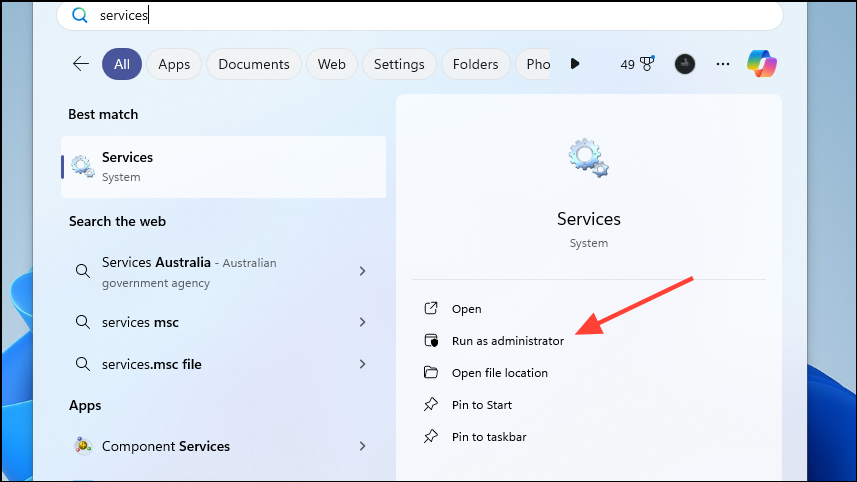Switch to the Folders filter tab
The width and height of the screenshot is (857, 482).
(476, 64)
